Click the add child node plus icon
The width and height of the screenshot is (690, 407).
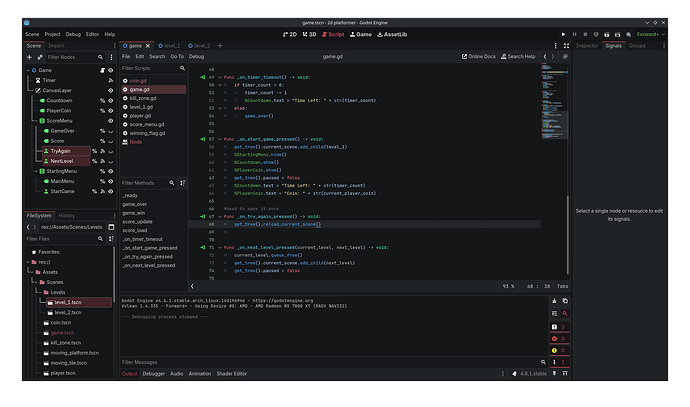click(29, 58)
